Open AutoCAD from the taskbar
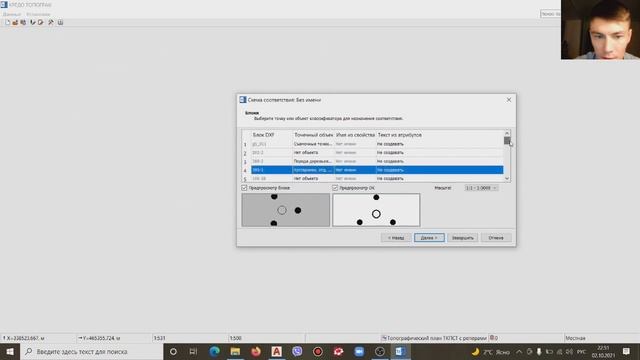Image resolution: width=640 pixels, height=360 pixels. pos(276,351)
